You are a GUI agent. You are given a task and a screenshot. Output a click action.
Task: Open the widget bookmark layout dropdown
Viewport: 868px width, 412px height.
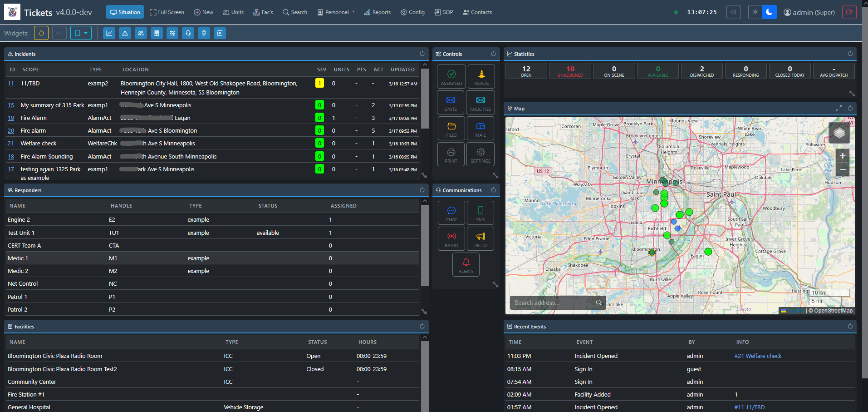point(81,33)
